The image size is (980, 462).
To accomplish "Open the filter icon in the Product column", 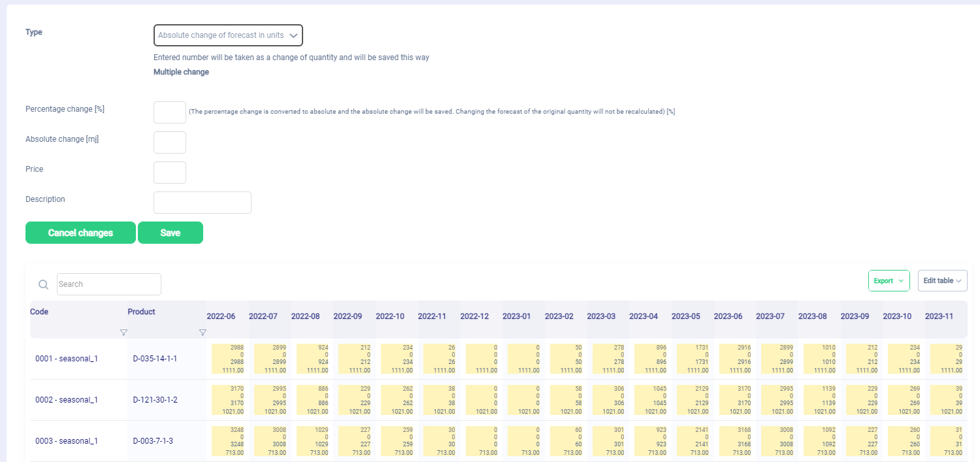I will point(203,333).
